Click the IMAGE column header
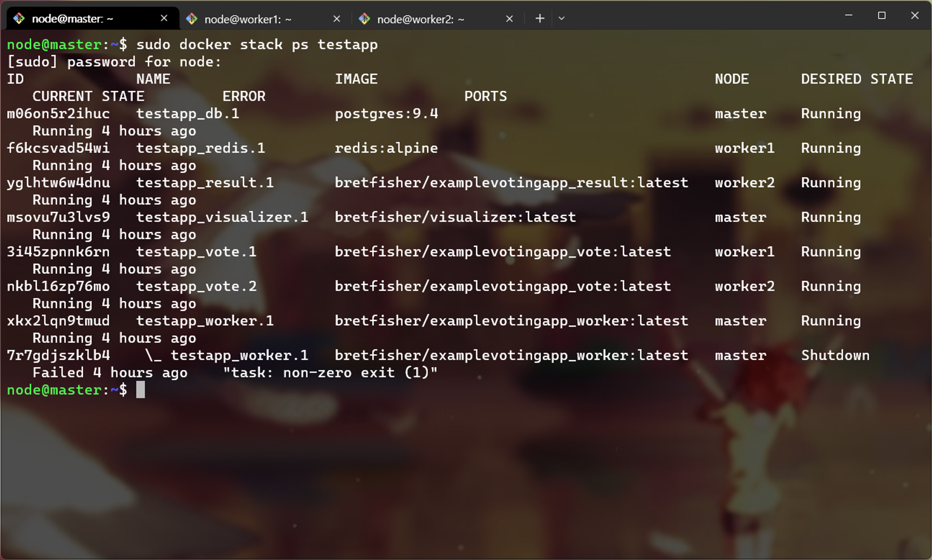 [356, 79]
